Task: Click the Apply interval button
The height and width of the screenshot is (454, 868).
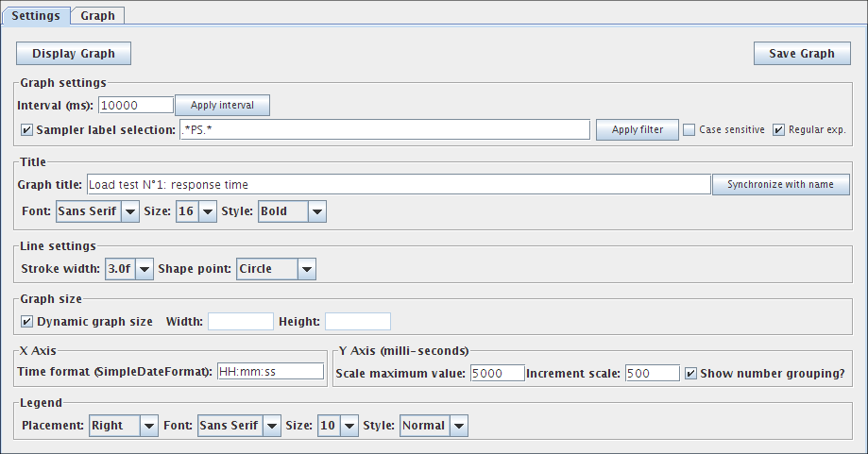Action: coord(222,105)
